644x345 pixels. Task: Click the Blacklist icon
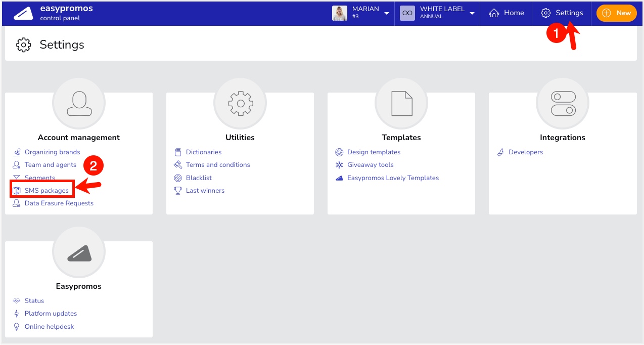click(178, 178)
